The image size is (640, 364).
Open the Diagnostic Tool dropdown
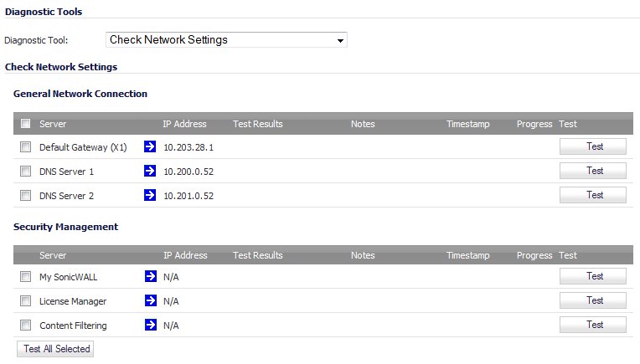point(226,40)
